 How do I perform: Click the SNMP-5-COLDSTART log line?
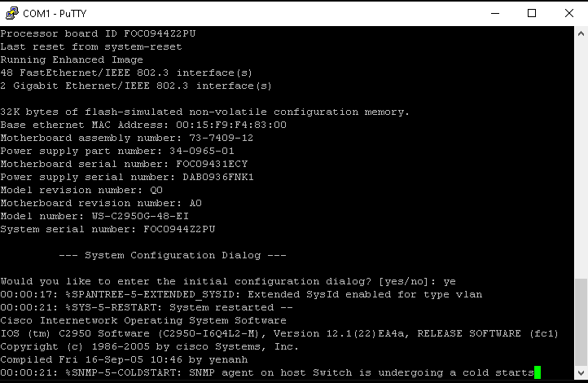point(267,372)
